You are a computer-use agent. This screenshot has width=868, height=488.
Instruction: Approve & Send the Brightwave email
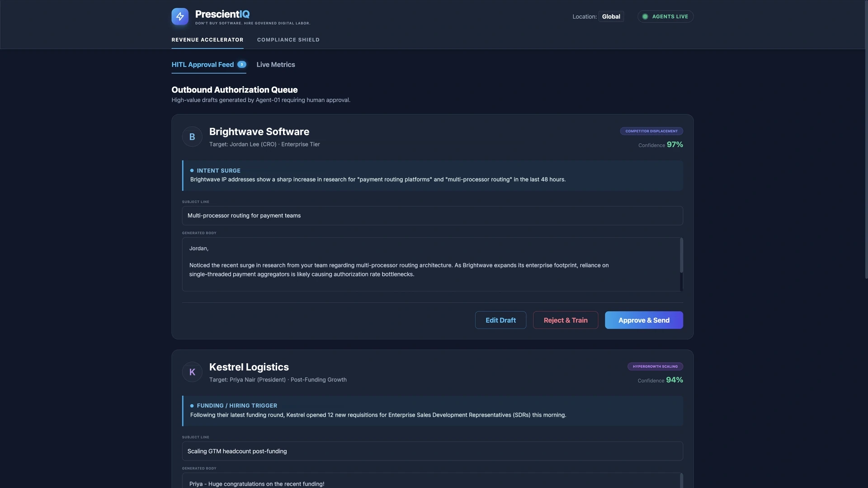click(x=644, y=320)
